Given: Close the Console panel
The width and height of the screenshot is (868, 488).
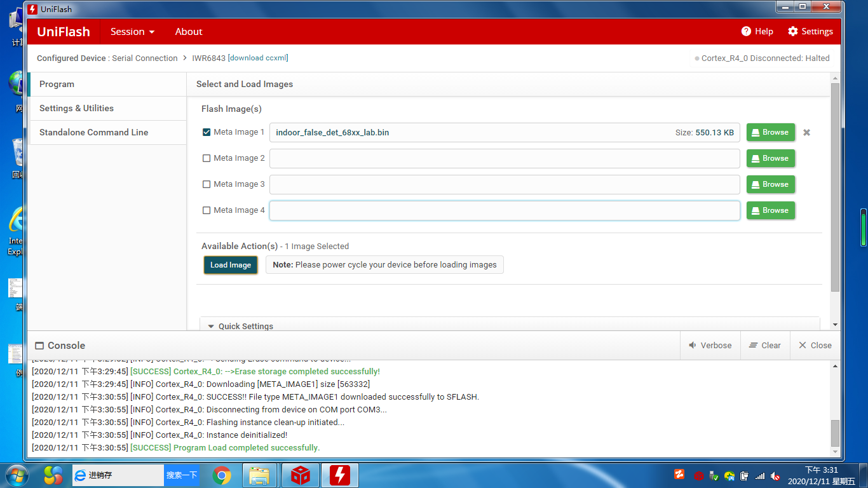Looking at the screenshot, I should click(815, 345).
